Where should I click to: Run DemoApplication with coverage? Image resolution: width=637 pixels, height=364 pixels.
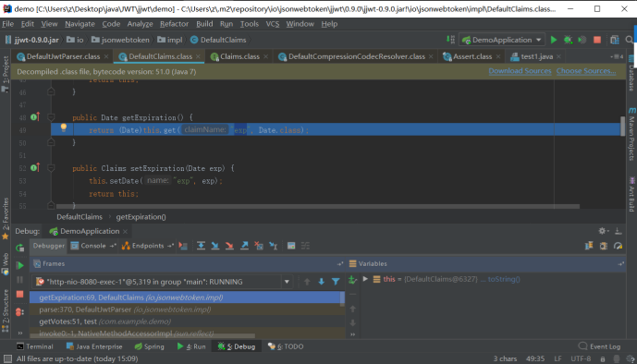tap(582, 40)
